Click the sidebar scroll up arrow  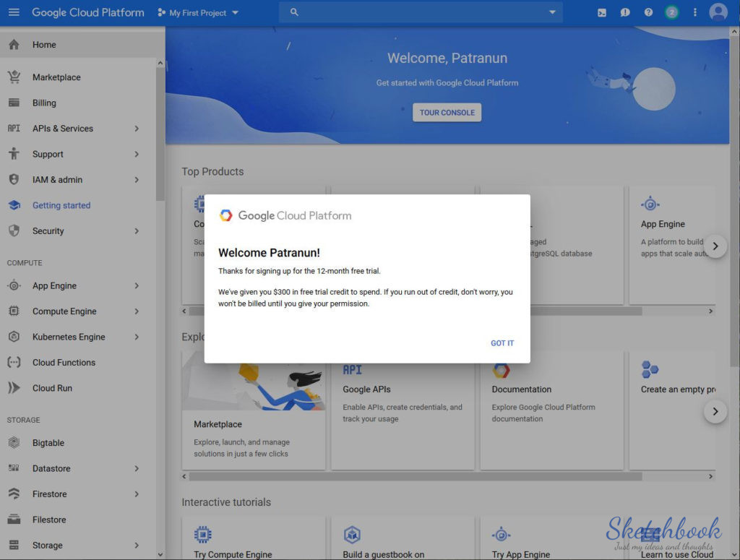tap(160, 63)
